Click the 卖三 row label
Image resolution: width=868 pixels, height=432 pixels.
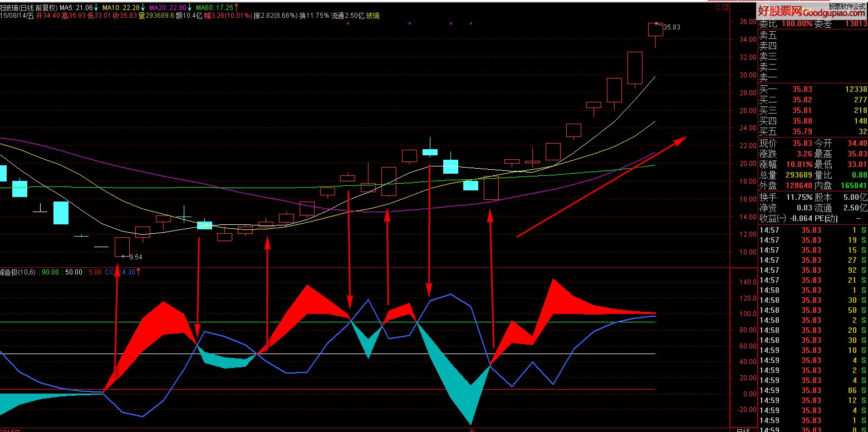(x=768, y=57)
